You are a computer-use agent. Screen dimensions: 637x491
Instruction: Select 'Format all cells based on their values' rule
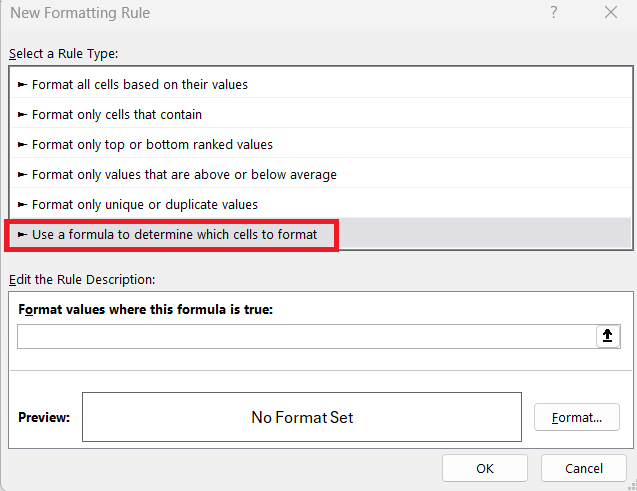pyautogui.click(x=321, y=84)
